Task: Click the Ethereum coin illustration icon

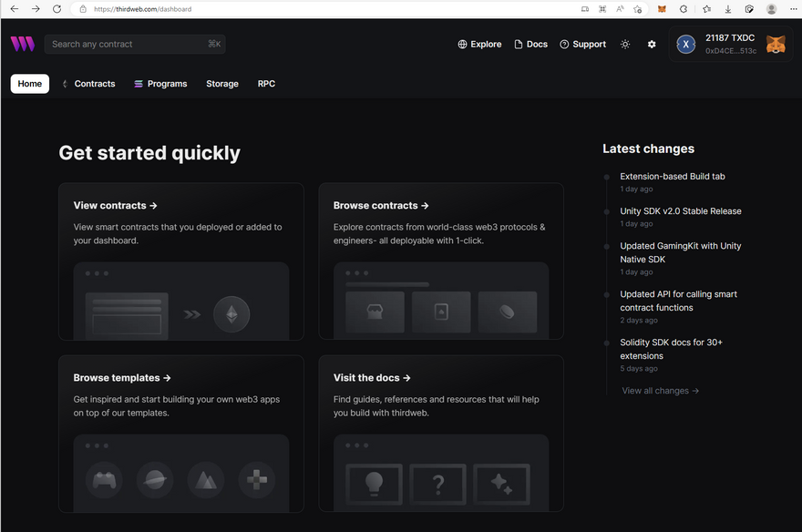Action: 231,313
